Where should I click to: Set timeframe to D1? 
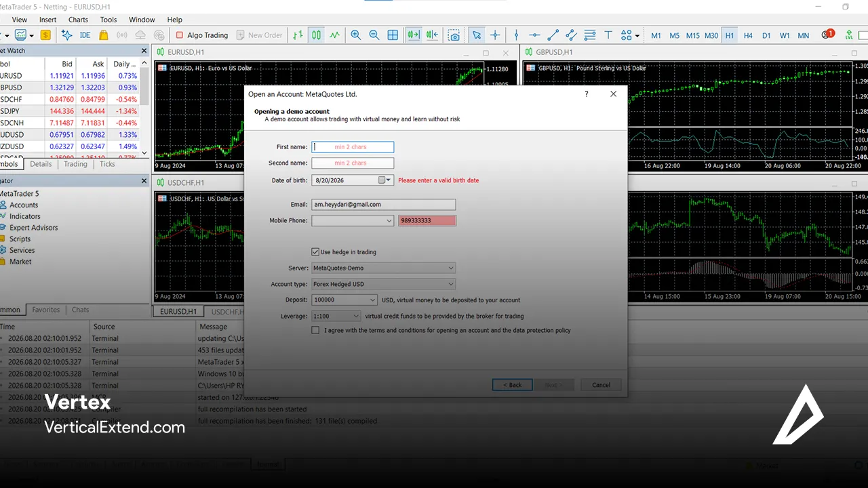(766, 35)
